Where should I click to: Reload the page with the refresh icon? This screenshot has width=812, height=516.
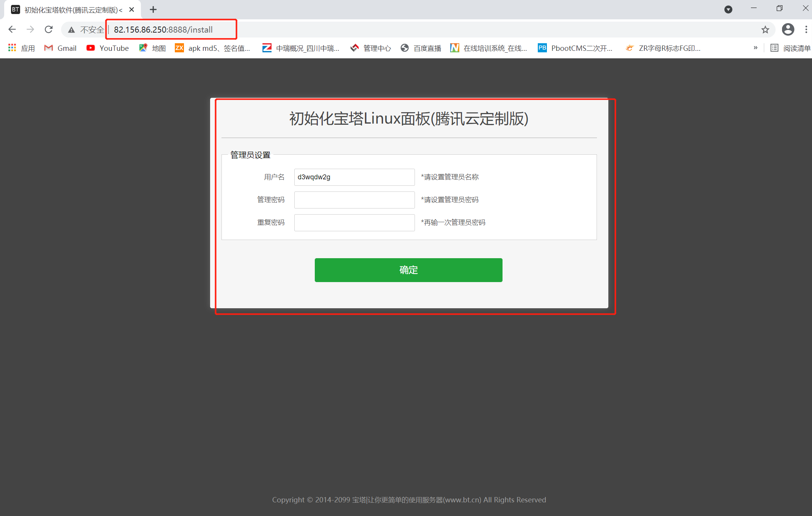pyautogui.click(x=49, y=30)
